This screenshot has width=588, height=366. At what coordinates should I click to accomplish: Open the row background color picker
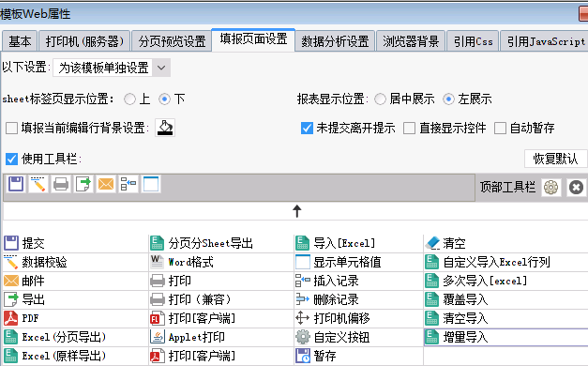[x=165, y=128]
